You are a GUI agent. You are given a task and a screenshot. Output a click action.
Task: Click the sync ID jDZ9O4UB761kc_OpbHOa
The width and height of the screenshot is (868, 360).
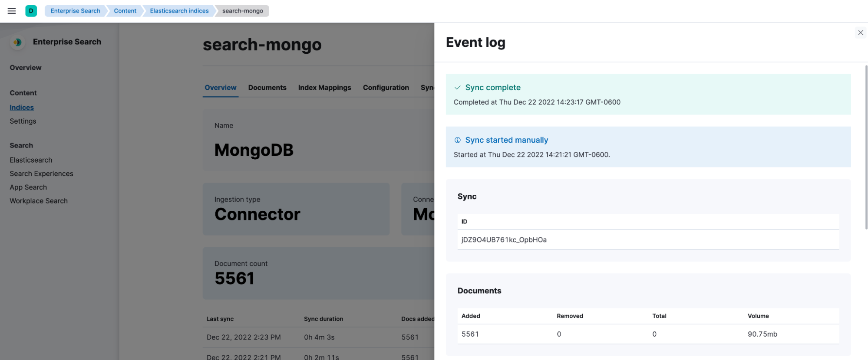[x=504, y=240]
